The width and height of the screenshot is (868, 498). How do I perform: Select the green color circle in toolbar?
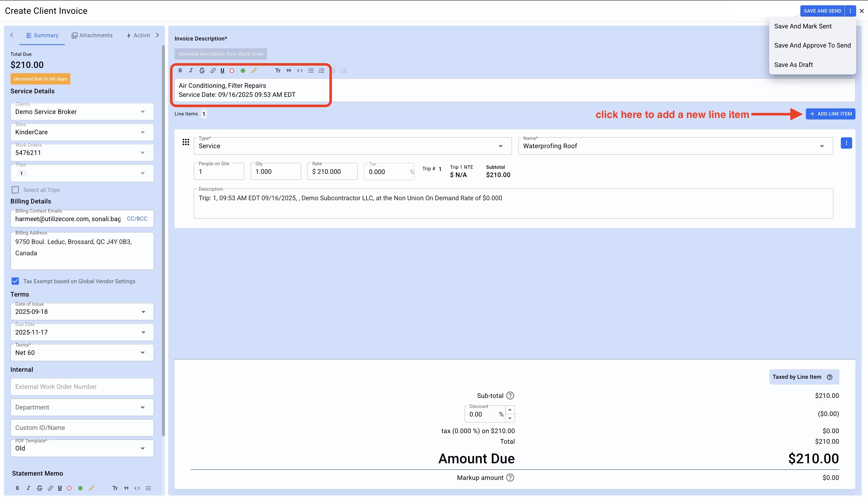tap(243, 70)
